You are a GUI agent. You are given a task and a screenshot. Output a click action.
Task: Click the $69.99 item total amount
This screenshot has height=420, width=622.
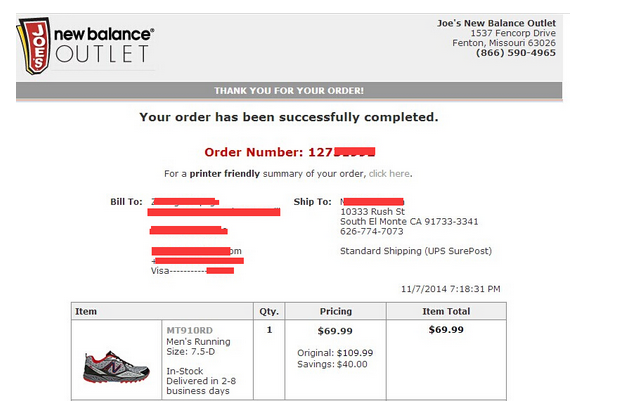pyautogui.click(x=446, y=330)
